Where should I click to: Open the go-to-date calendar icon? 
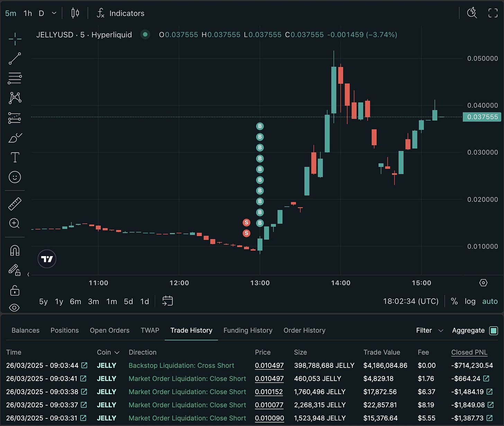tap(168, 301)
